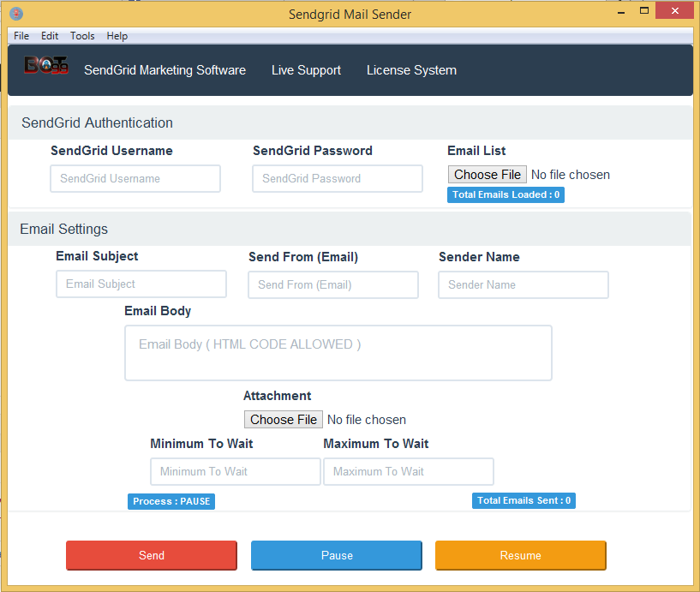Focus the Sender Name field

coord(524,285)
